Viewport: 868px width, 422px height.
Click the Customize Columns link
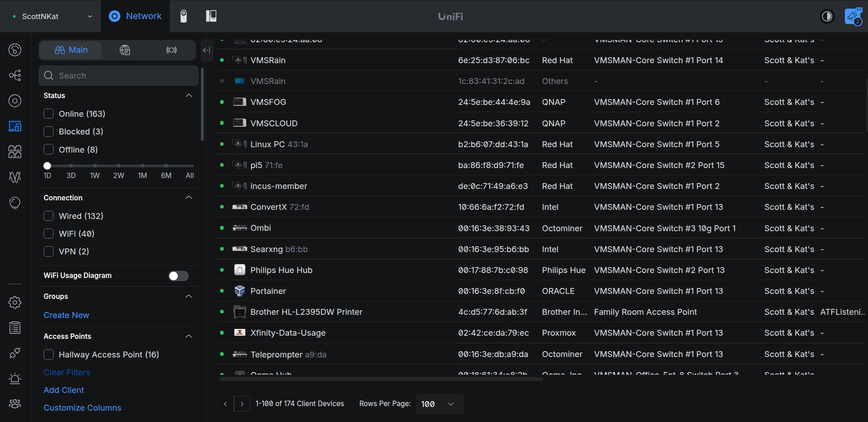(x=82, y=407)
